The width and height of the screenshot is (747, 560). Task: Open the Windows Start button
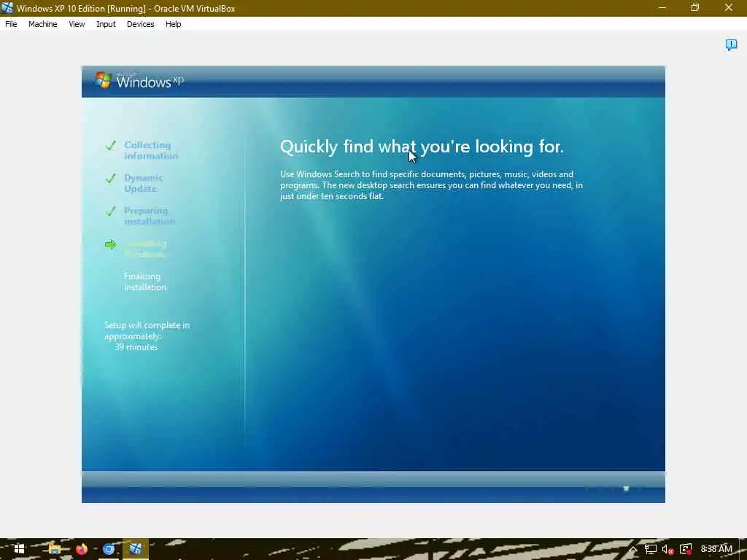click(x=19, y=549)
